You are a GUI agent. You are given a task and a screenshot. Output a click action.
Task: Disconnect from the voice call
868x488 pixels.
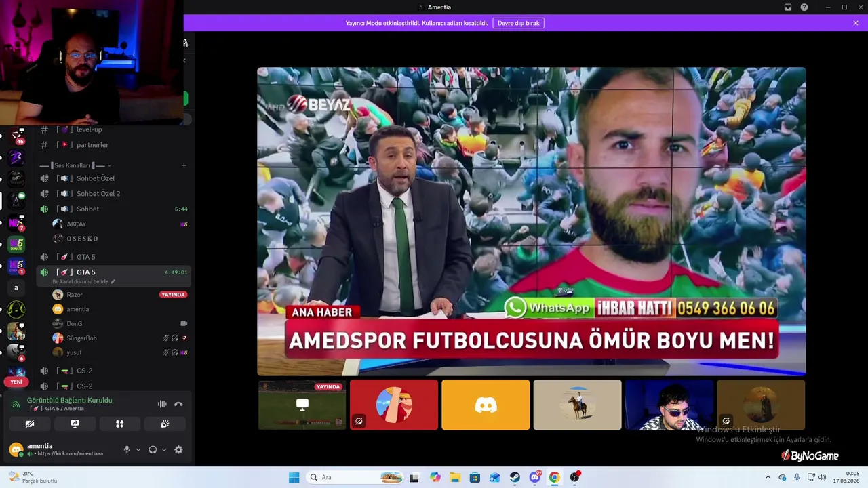click(x=178, y=404)
